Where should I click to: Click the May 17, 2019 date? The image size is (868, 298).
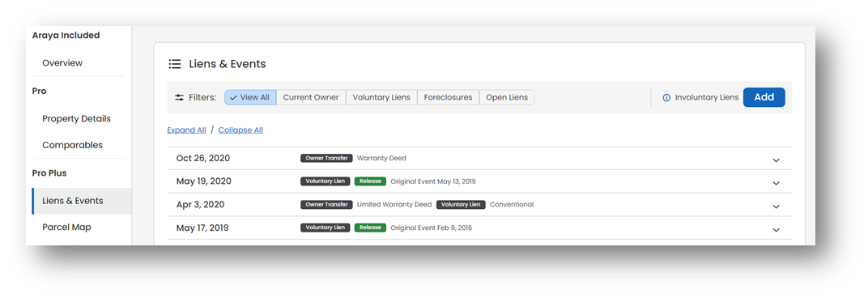202,228
